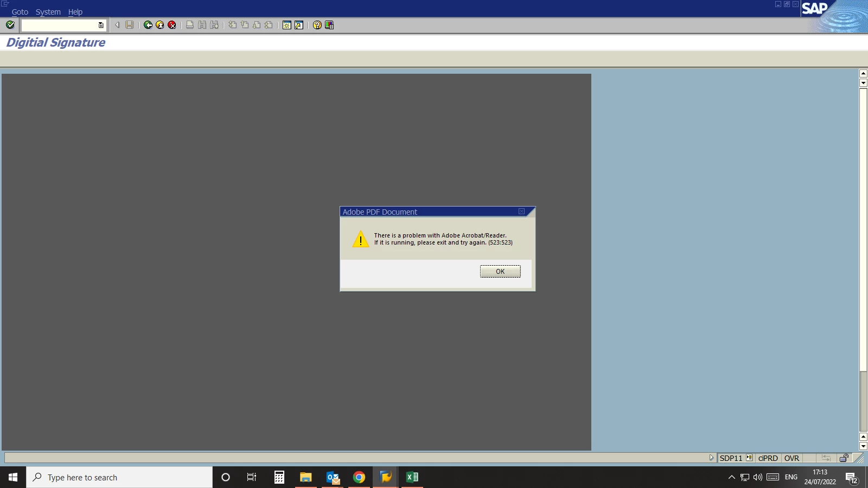Click the bottom scroll down arrow
868x488 pixels.
tap(863, 446)
